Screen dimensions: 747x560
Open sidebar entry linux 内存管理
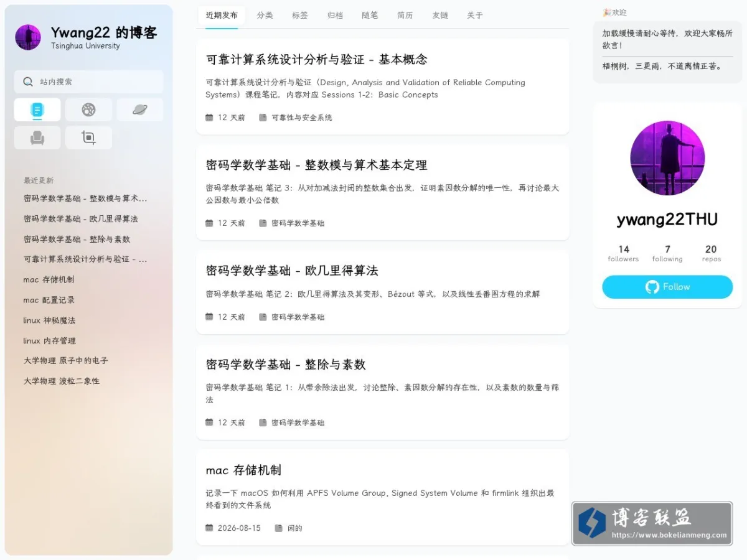click(x=50, y=341)
